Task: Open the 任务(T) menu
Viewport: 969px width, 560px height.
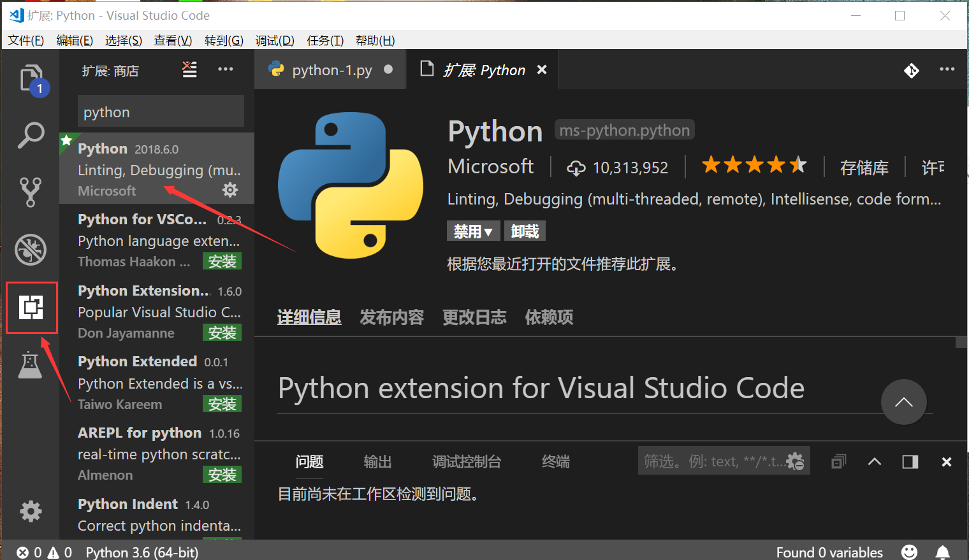Action: [325, 40]
